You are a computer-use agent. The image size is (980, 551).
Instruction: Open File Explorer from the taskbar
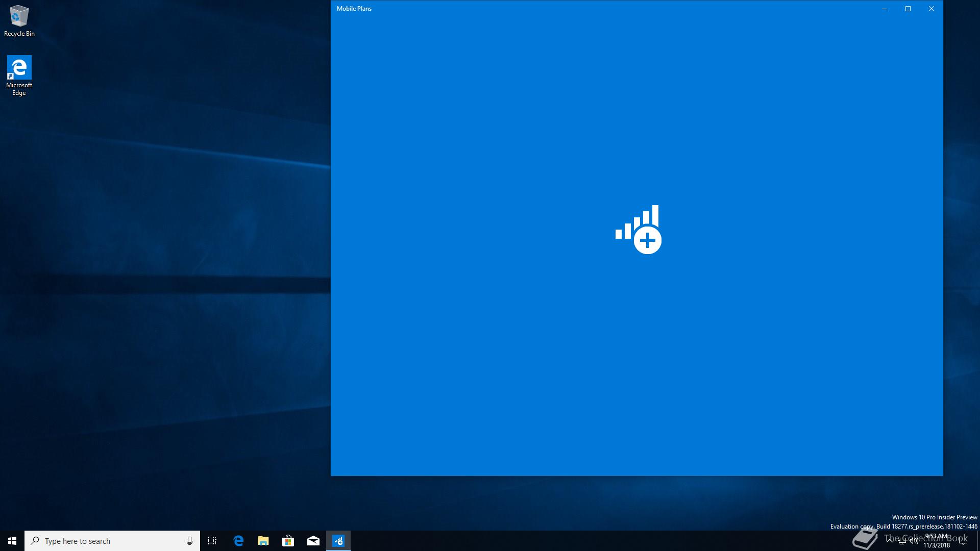tap(263, 541)
